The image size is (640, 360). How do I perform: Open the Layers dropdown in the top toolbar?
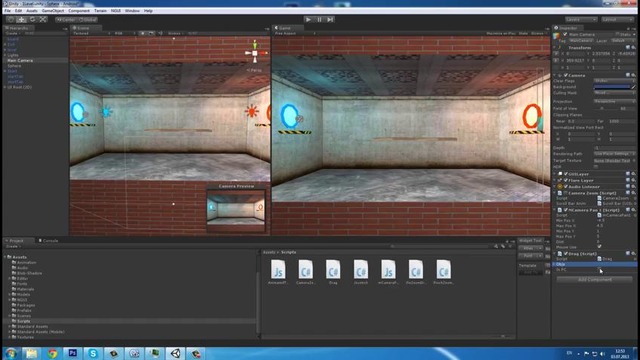pyautogui.click(x=581, y=20)
